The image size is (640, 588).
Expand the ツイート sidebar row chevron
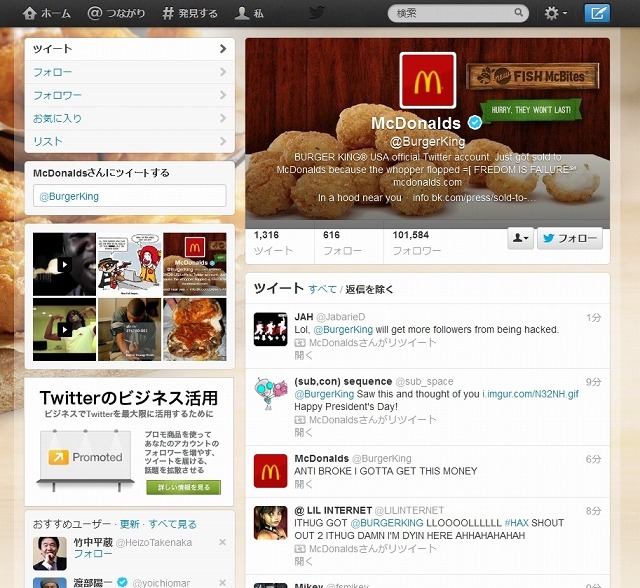222,49
